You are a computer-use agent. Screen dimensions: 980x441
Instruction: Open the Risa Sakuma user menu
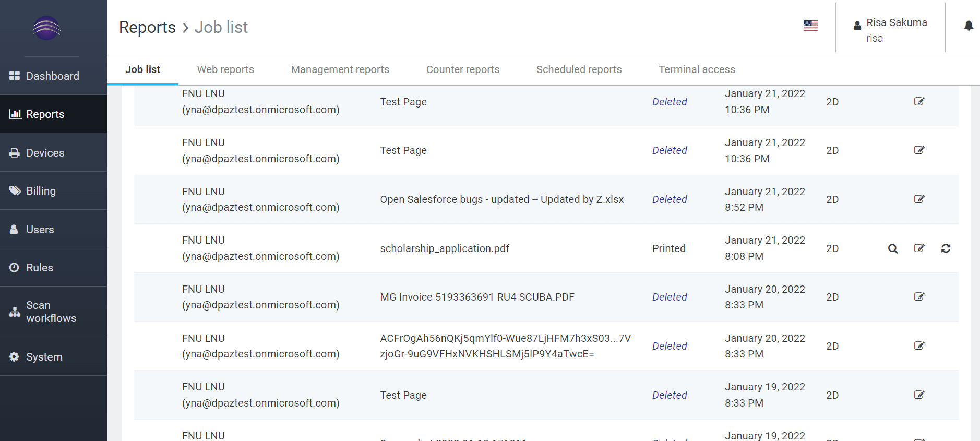[x=890, y=30]
